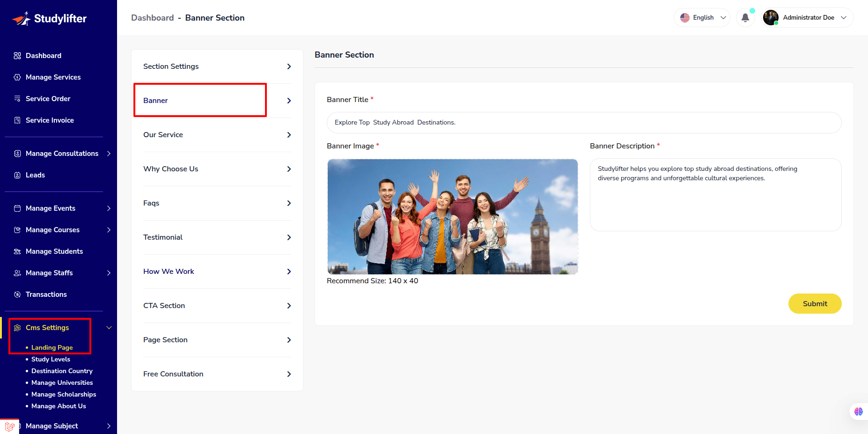Click the Manage Staffs people icon
This screenshot has height=434, width=868.
pos(17,273)
